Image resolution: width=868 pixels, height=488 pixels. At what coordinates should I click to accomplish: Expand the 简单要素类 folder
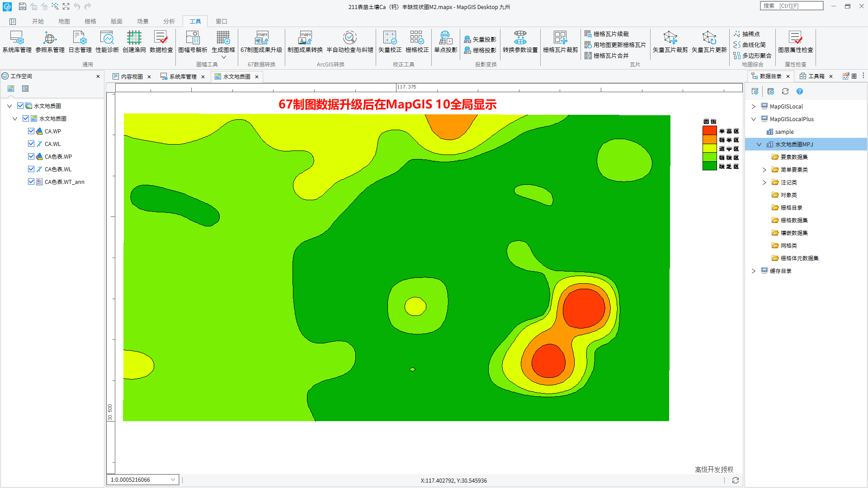764,170
